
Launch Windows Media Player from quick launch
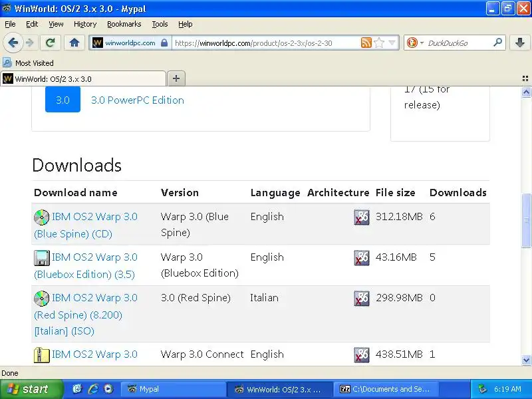[108, 389]
